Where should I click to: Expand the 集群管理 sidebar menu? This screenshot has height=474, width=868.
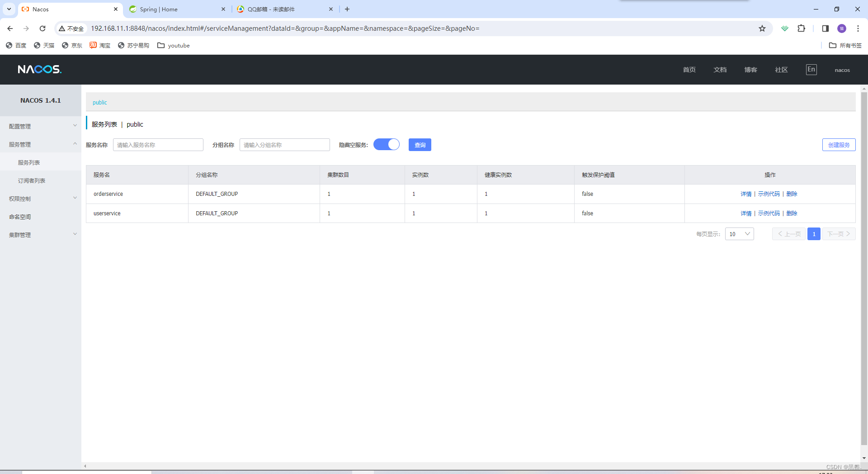point(41,235)
